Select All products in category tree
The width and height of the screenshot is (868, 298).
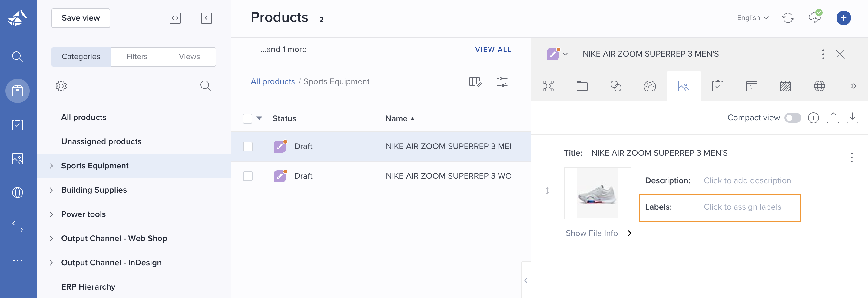click(x=84, y=117)
